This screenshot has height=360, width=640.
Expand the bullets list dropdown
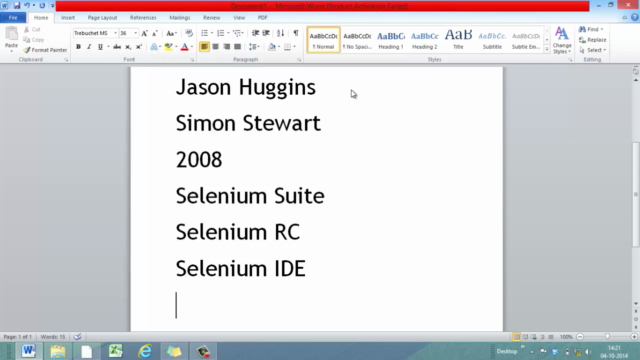(212, 33)
